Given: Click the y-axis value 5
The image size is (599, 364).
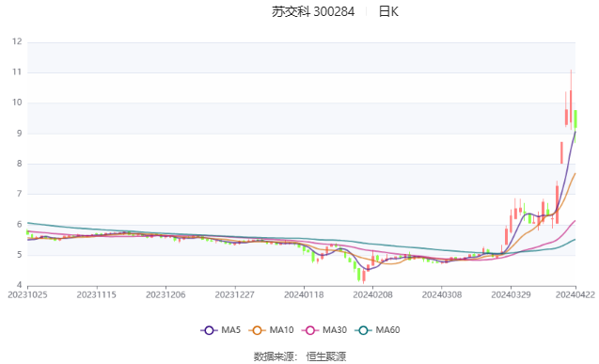Looking at the screenshot, I should pyautogui.click(x=19, y=255).
